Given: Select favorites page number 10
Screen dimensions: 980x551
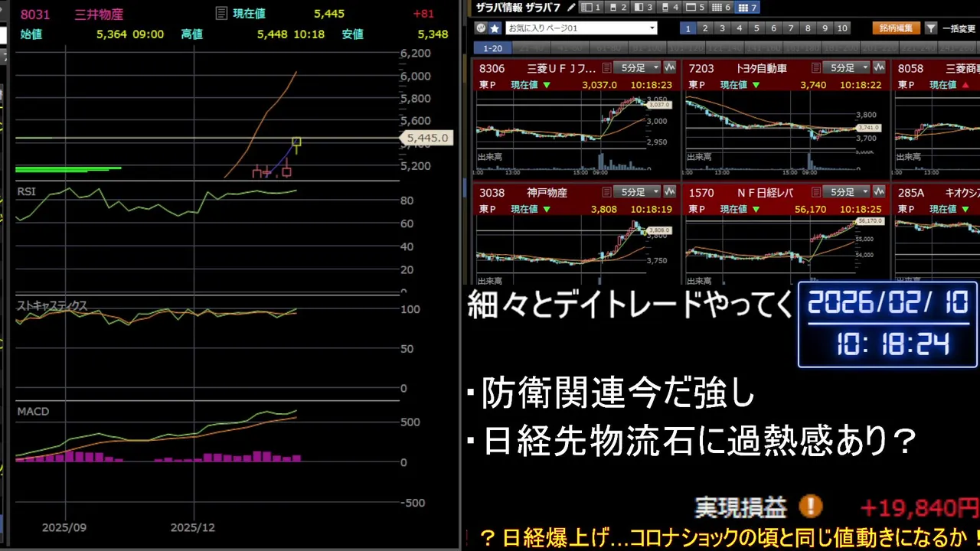Looking at the screenshot, I should coord(842,28).
